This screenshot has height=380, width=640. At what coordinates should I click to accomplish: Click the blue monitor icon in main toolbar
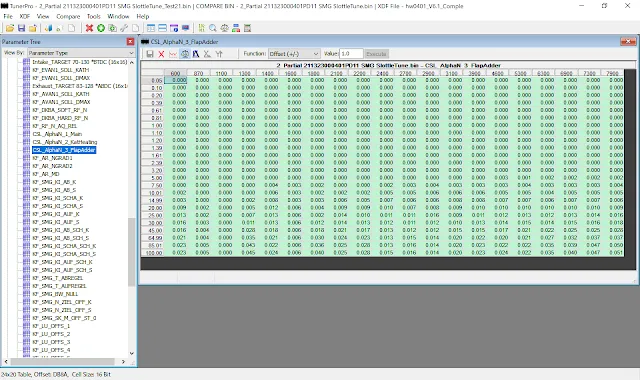pyautogui.click(x=185, y=28)
